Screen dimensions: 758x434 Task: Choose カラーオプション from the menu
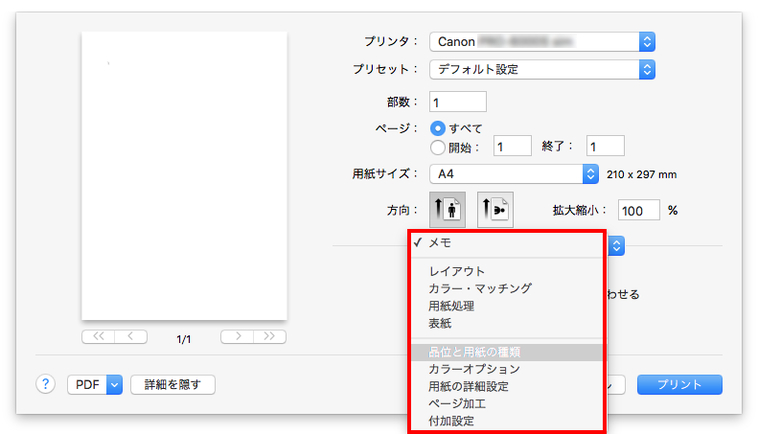[x=474, y=369]
